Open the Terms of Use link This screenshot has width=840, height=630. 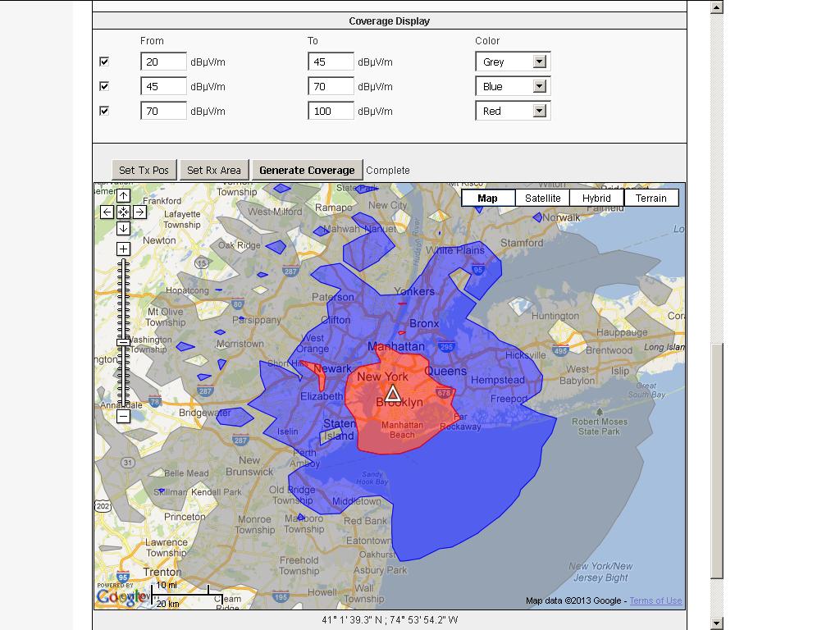point(655,600)
